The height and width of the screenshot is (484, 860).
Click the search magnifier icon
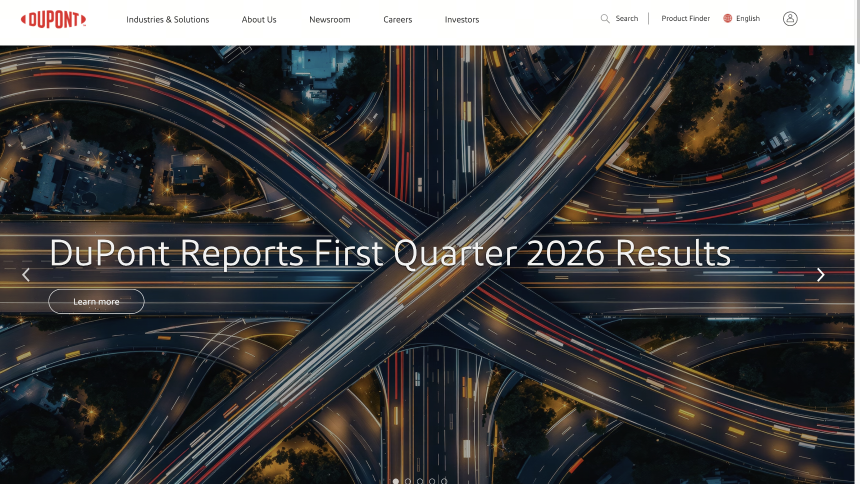click(x=605, y=19)
